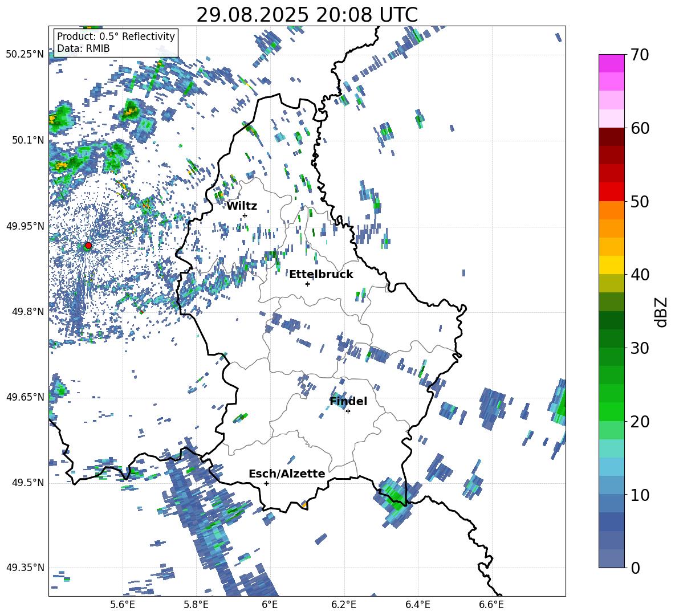Click the Esch/Alzette cross location marker

(266, 483)
